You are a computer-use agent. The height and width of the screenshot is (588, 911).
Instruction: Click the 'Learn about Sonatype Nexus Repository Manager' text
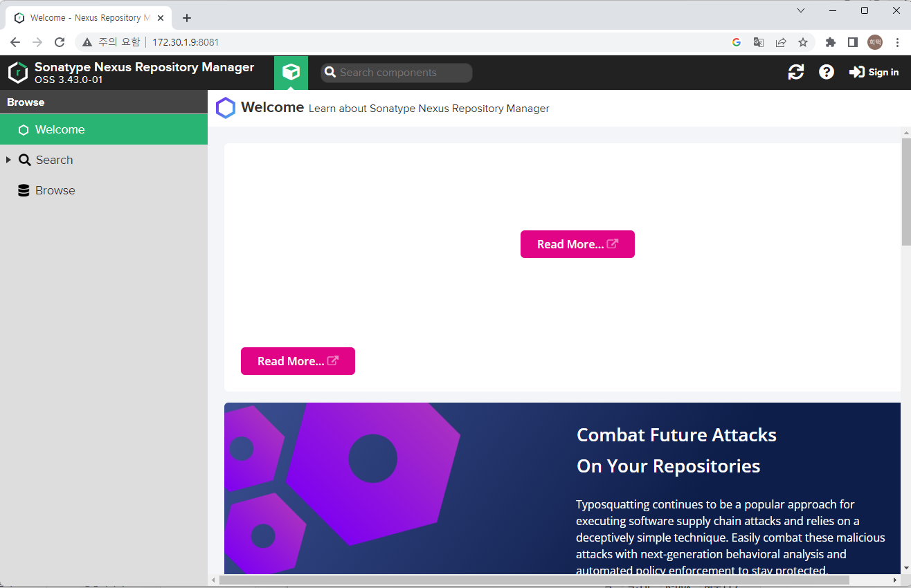tap(429, 109)
